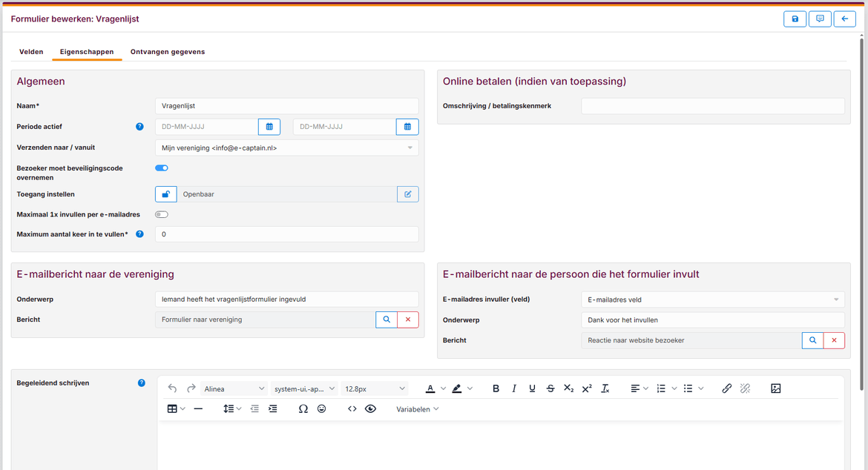Enable 'Maximaal 1x invullen per e-mailadres'
The image size is (868, 470).
[162, 214]
